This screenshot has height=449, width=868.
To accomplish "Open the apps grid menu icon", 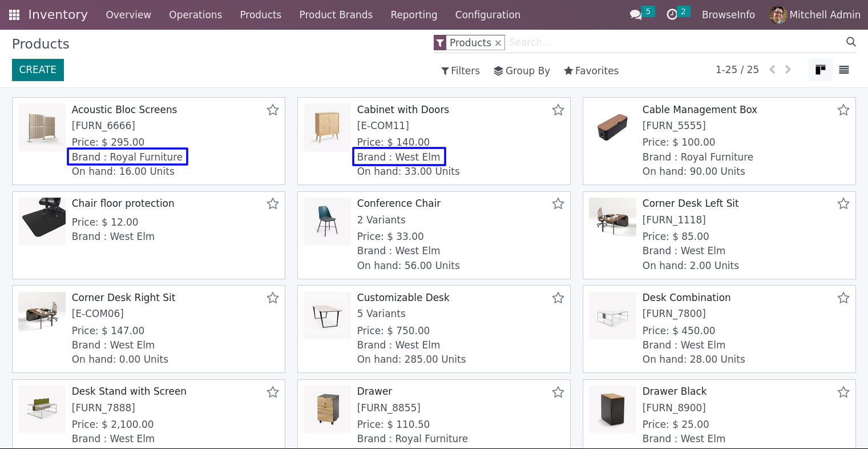I will click(x=14, y=15).
